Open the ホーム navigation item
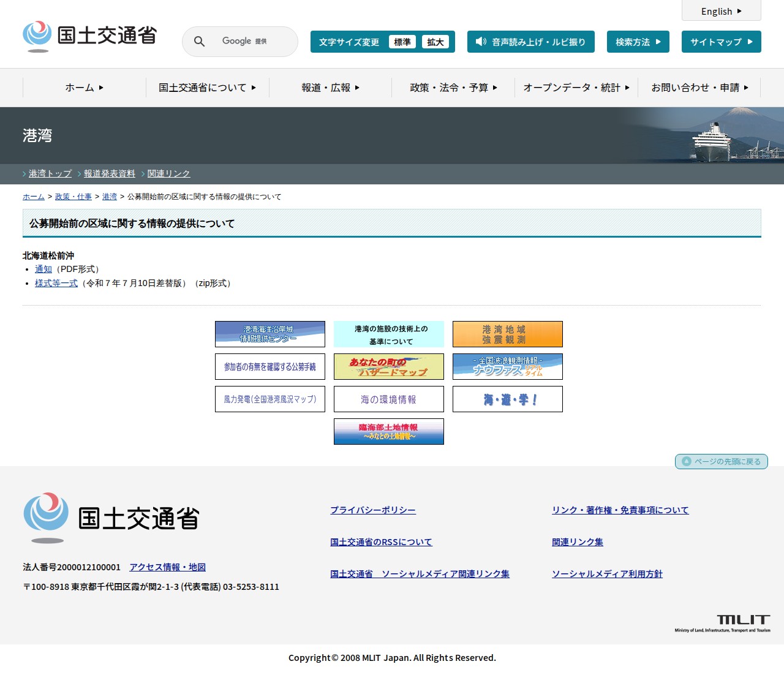 point(84,88)
